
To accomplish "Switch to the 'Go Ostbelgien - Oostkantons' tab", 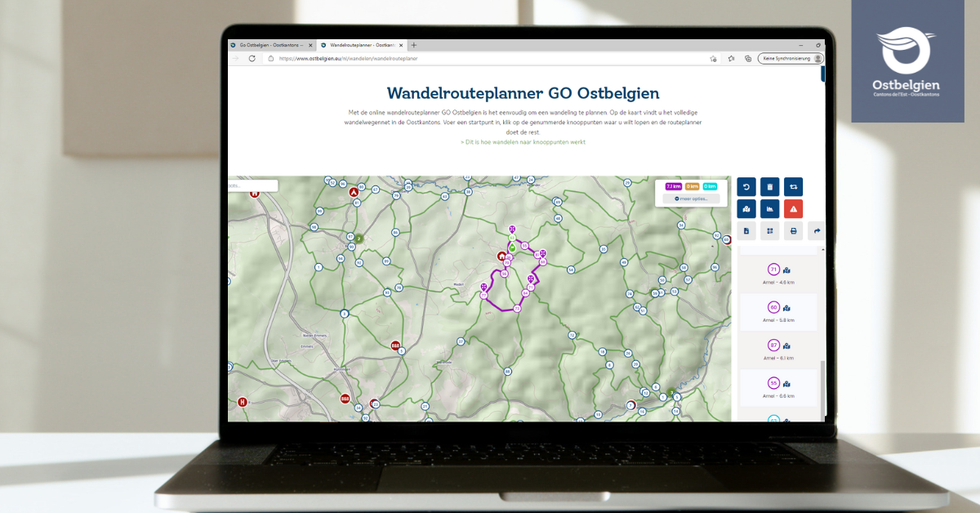I will click(272, 45).
